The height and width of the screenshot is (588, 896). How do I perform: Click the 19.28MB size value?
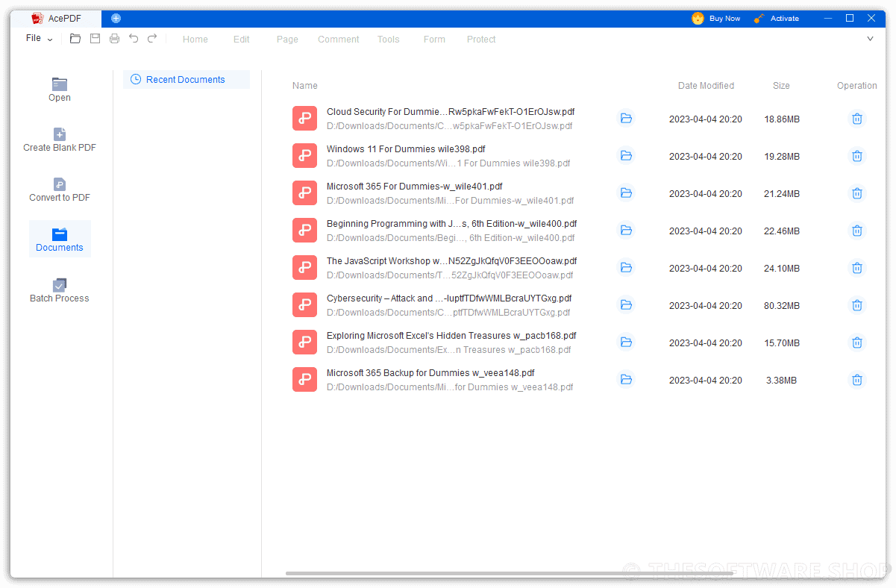(x=782, y=157)
